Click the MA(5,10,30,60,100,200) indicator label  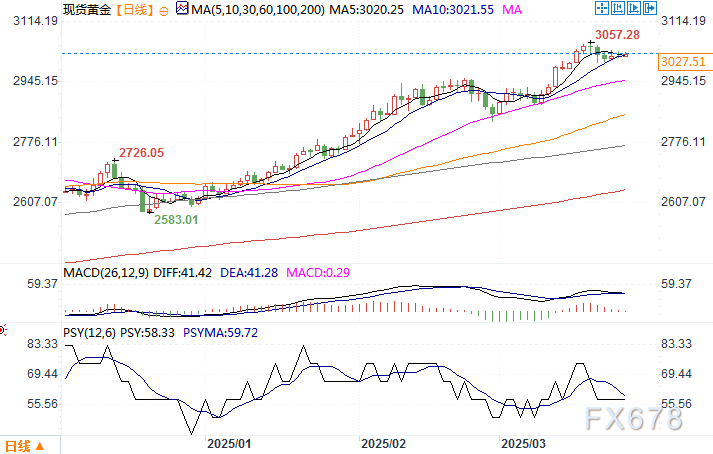258,10
